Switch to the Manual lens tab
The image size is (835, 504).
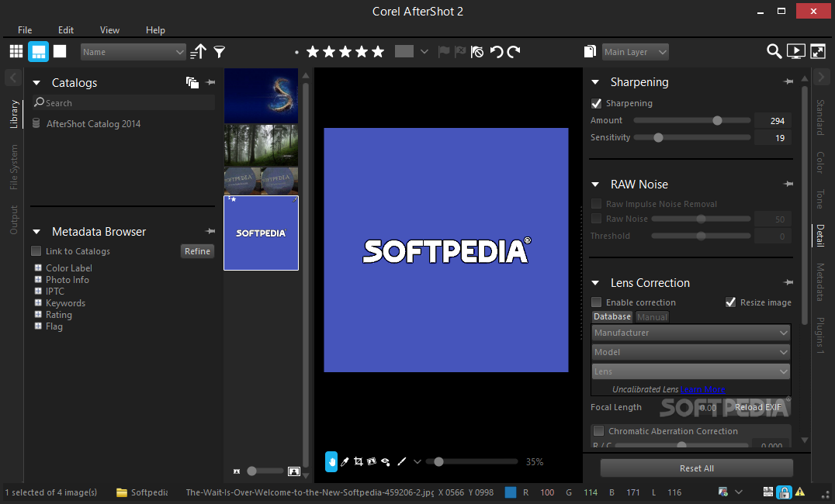(652, 316)
